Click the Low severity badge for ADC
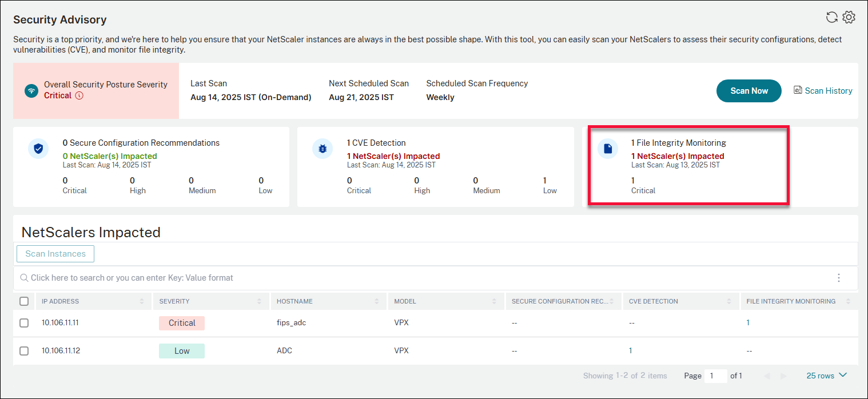 tap(182, 351)
